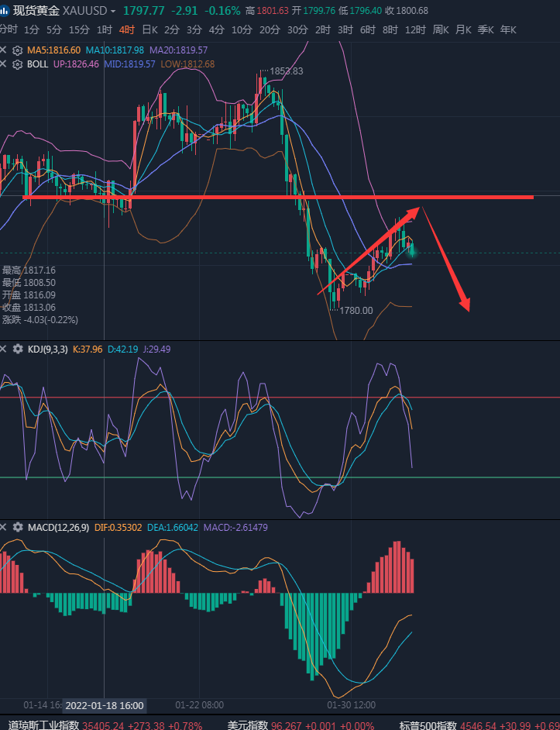Select the 15分 timeframe
This screenshot has width=560, height=730.
tap(79, 29)
